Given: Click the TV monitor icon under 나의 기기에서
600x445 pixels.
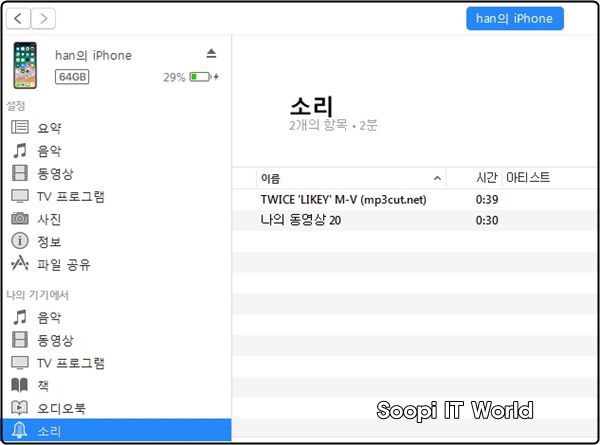Looking at the screenshot, I should click(x=20, y=363).
